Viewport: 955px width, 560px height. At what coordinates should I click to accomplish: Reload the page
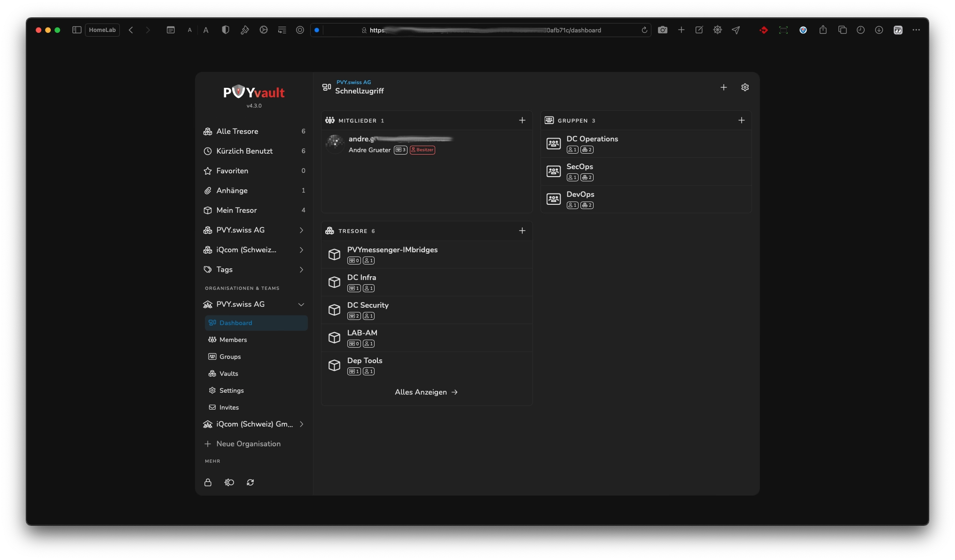point(644,30)
